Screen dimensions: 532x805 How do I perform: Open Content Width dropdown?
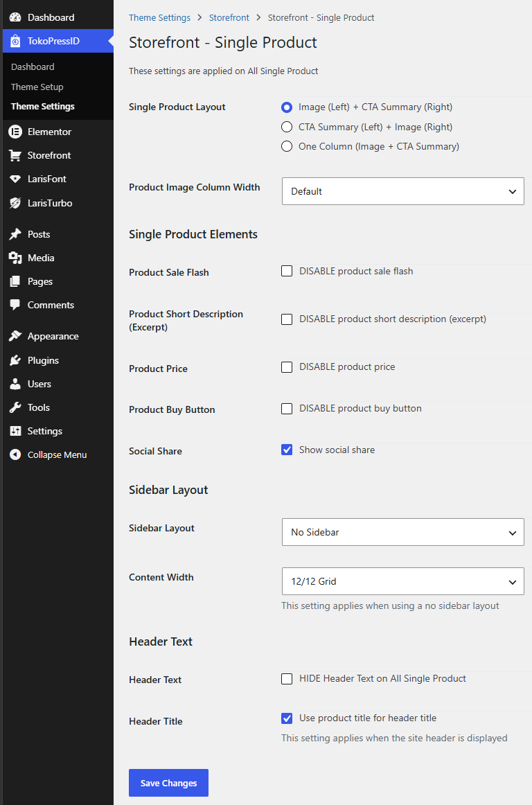402,582
